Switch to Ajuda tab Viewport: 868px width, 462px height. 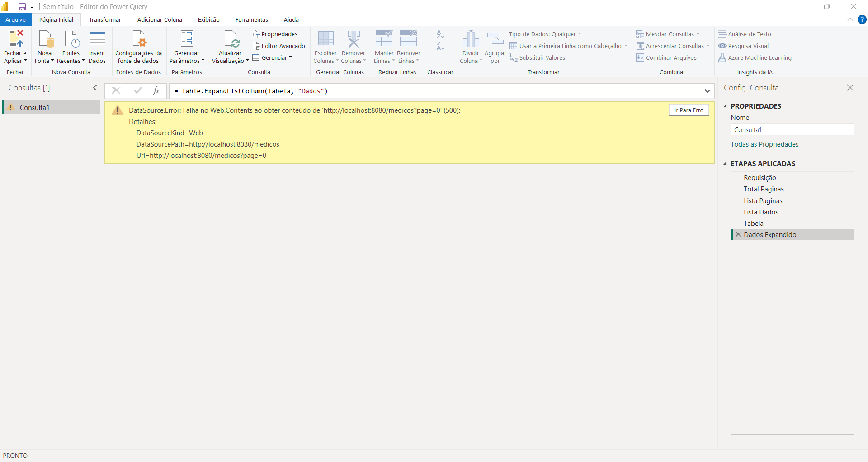(291, 19)
